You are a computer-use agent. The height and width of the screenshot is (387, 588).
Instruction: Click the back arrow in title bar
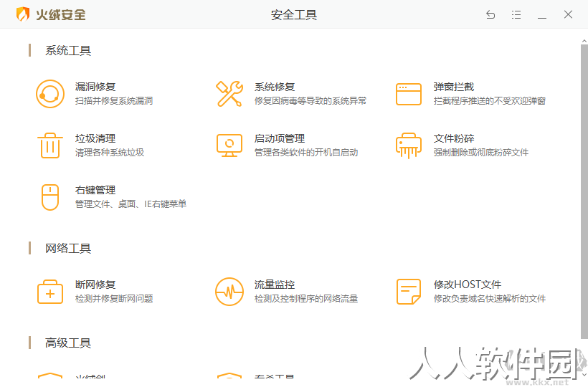(490, 14)
